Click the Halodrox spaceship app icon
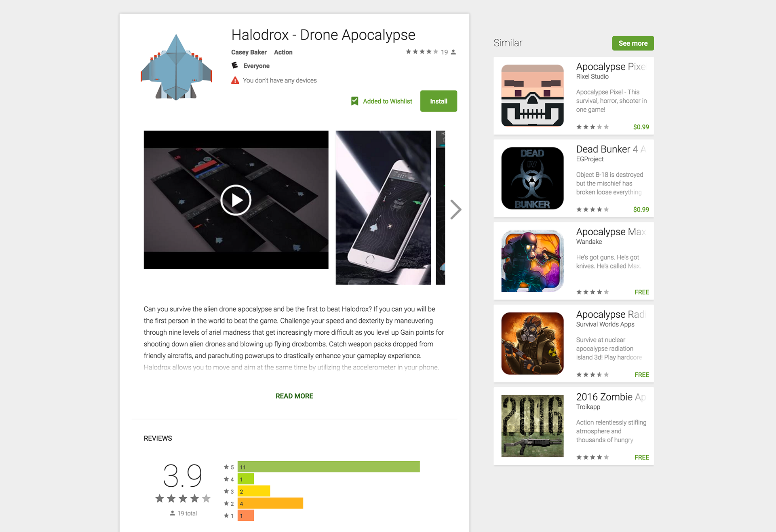 pyautogui.click(x=176, y=67)
